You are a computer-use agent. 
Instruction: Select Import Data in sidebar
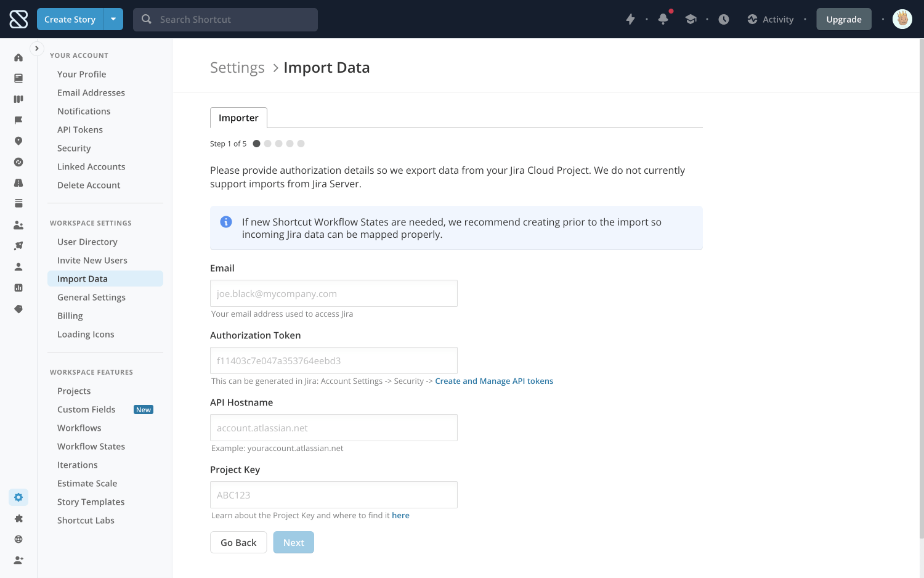pos(105,279)
